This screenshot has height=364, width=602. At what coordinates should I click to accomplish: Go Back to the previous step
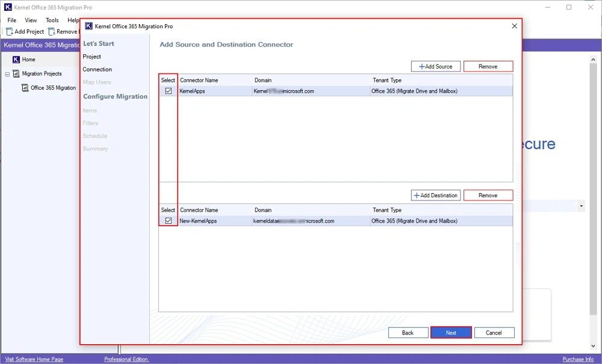point(408,333)
